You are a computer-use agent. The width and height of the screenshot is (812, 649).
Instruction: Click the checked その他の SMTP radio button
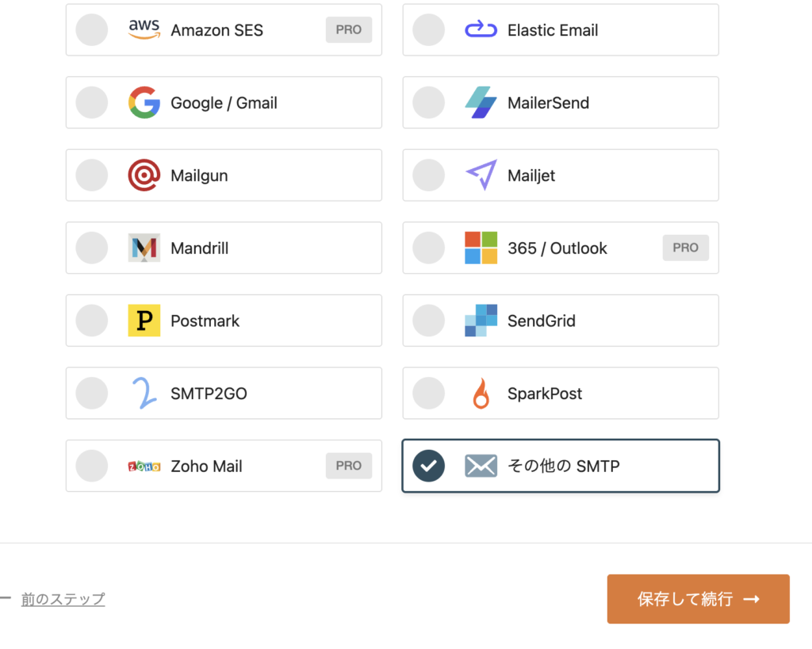click(x=429, y=466)
